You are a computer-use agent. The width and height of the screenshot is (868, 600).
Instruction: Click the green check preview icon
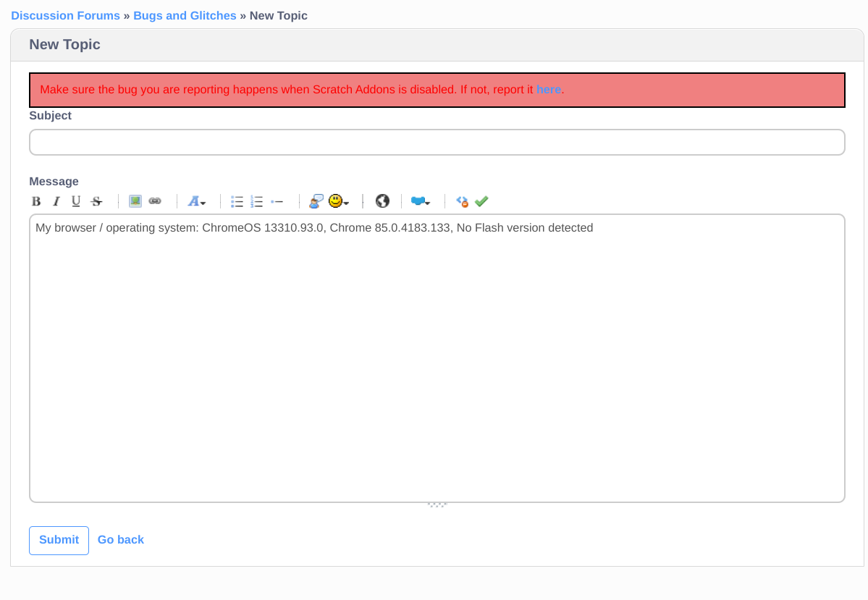click(x=481, y=201)
